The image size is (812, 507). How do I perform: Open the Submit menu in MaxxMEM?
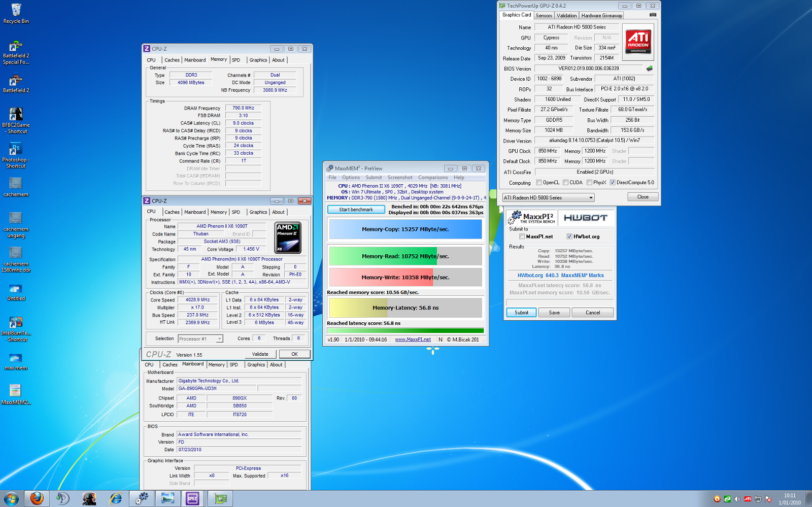[x=374, y=178]
